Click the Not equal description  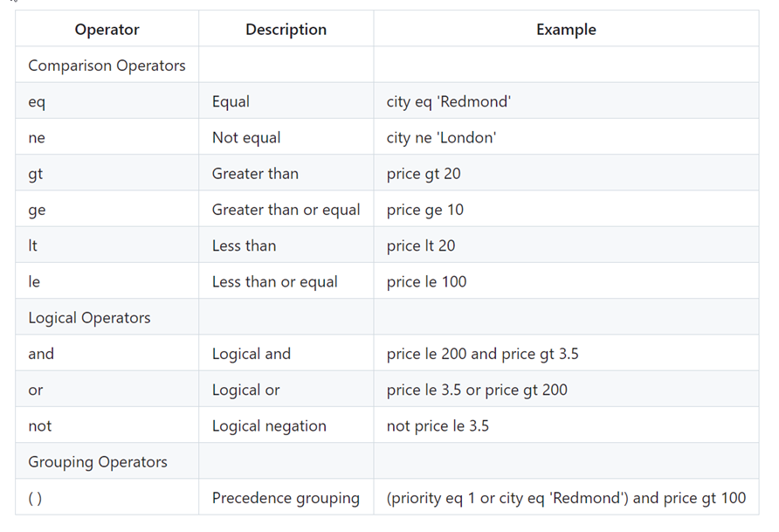[x=246, y=138]
